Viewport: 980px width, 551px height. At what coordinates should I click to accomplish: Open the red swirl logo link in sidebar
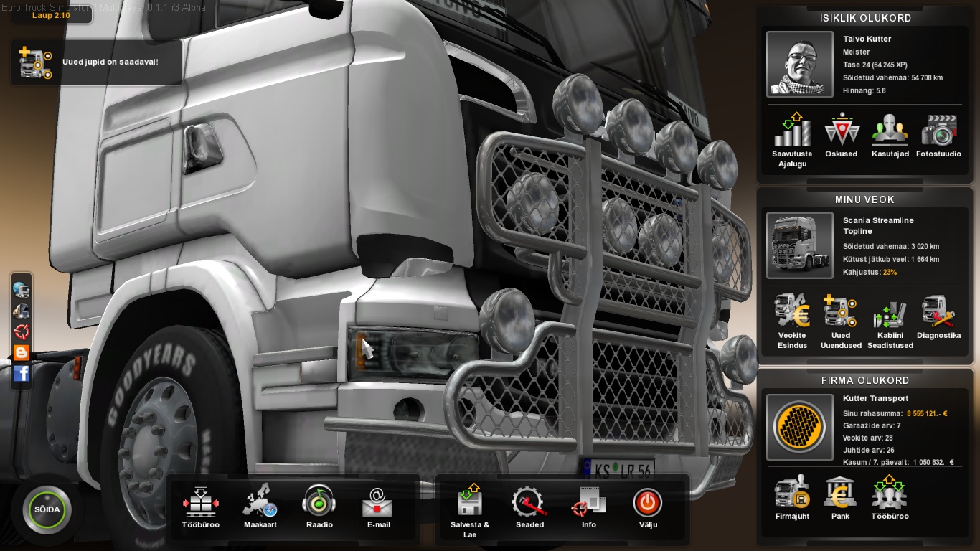[22, 331]
